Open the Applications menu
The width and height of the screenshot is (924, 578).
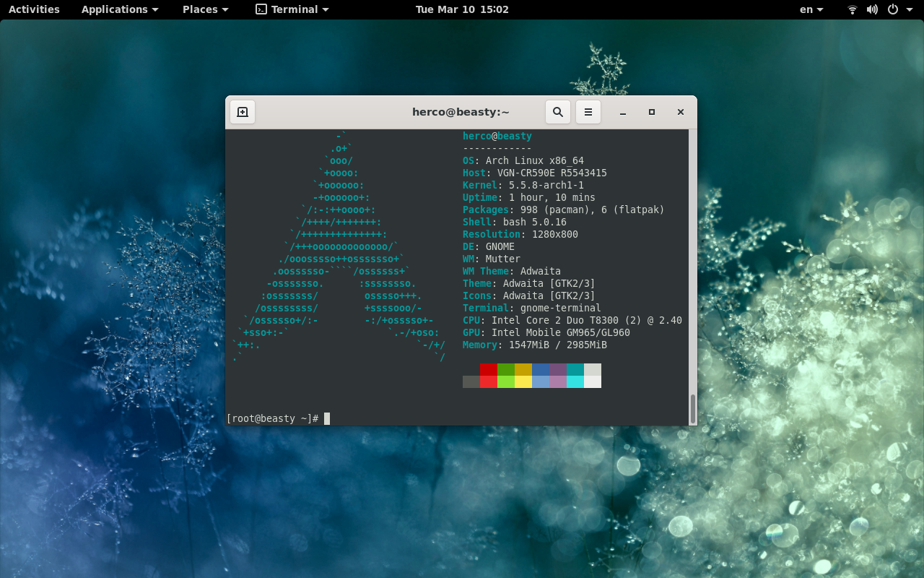point(120,9)
